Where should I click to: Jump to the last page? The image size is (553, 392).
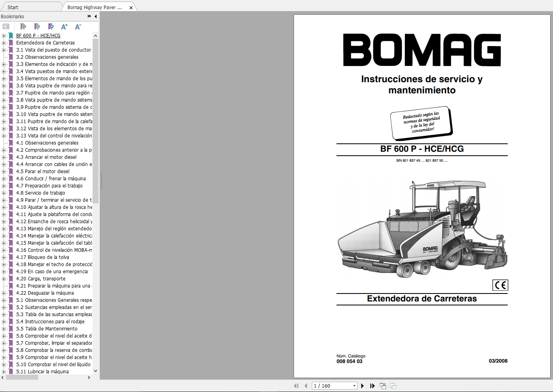pyautogui.click(x=372, y=386)
